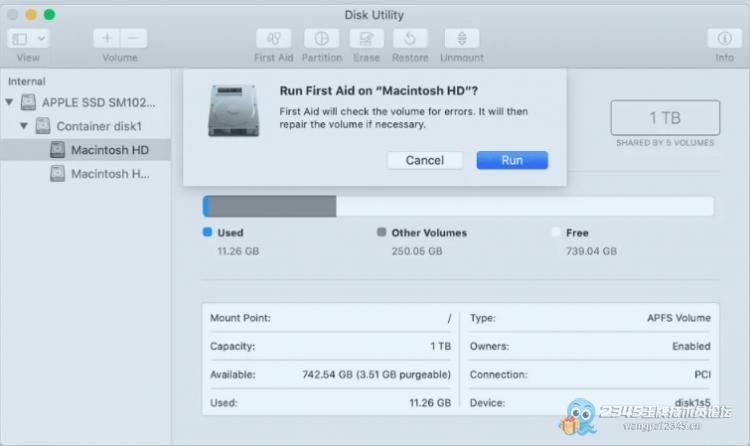This screenshot has height=446, width=750.
Task: Click the hard drive icon in dialog
Action: pos(235,110)
